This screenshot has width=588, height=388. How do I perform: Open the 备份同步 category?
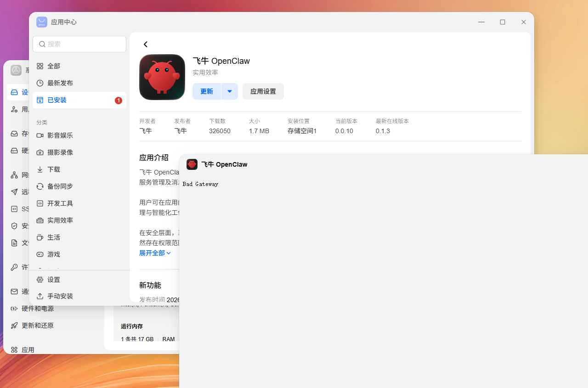(79, 186)
